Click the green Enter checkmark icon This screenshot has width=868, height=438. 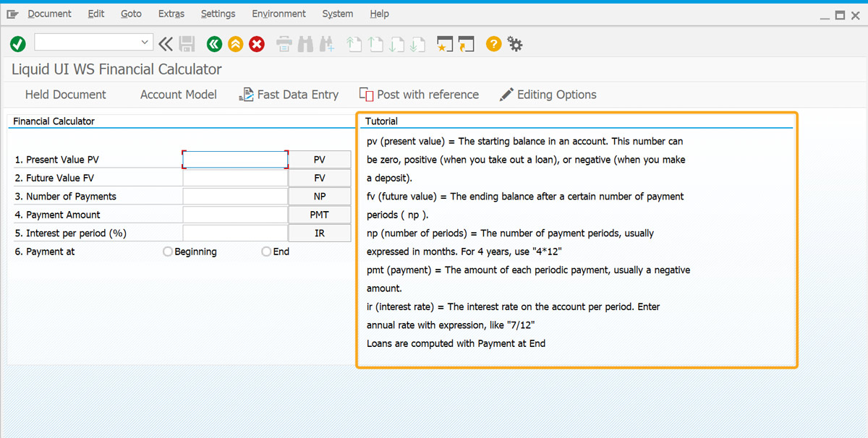pos(18,44)
